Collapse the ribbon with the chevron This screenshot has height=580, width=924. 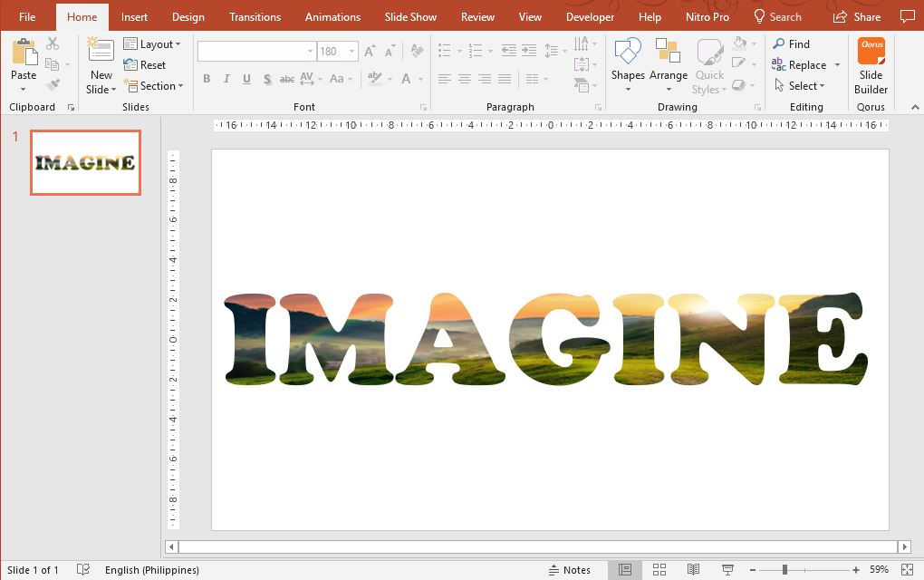(913, 107)
